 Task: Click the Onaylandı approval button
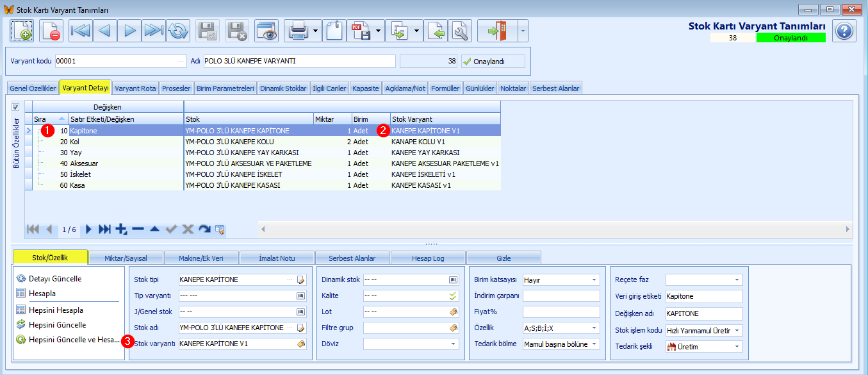492,62
